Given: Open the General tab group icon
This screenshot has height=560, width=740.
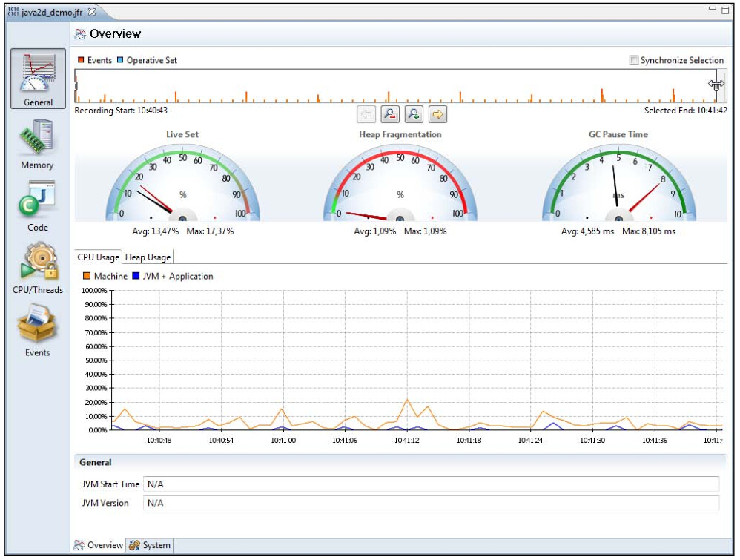Looking at the screenshot, I should [38, 77].
